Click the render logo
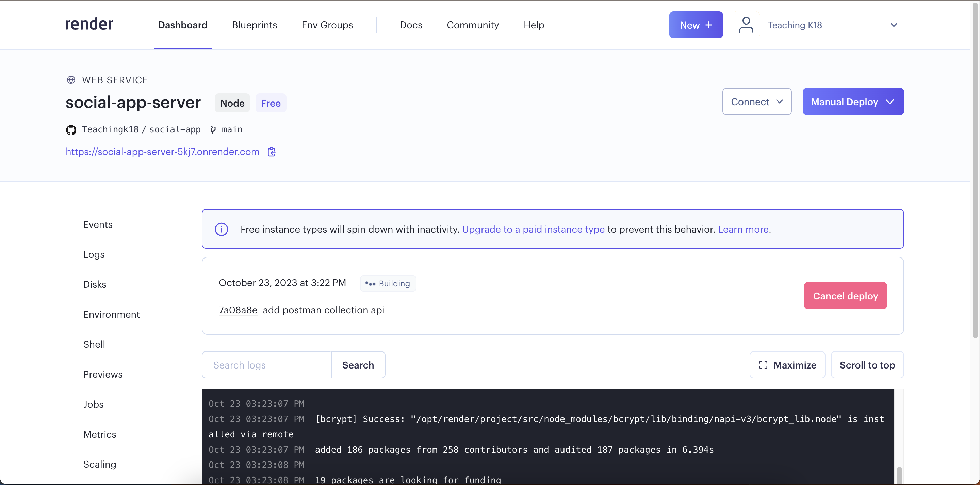Screen dimensions: 980x485 point(89,25)
